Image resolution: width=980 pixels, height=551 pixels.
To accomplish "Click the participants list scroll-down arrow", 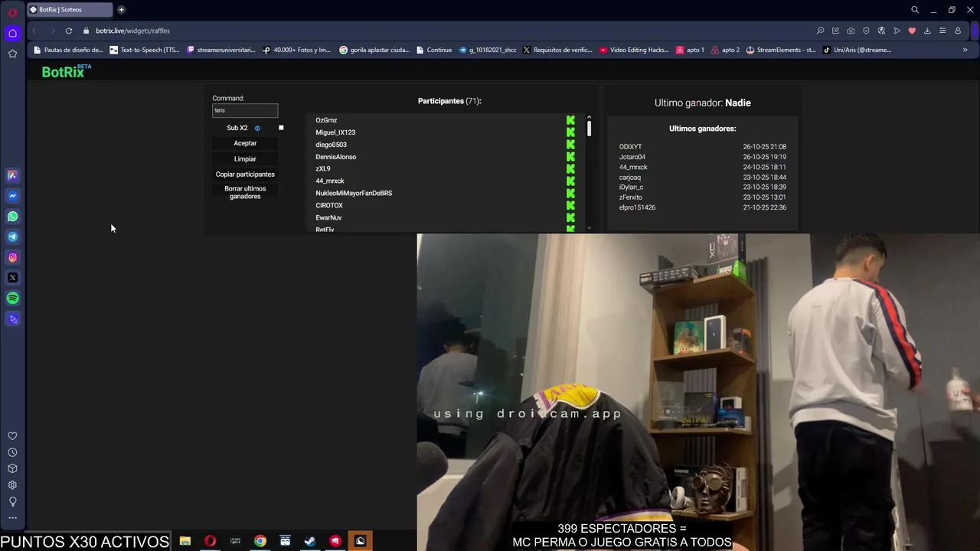I will coord(589,228).
